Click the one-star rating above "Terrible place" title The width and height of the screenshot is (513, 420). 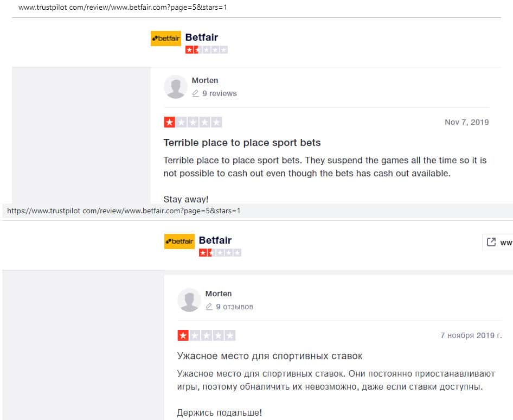(193, 122)
